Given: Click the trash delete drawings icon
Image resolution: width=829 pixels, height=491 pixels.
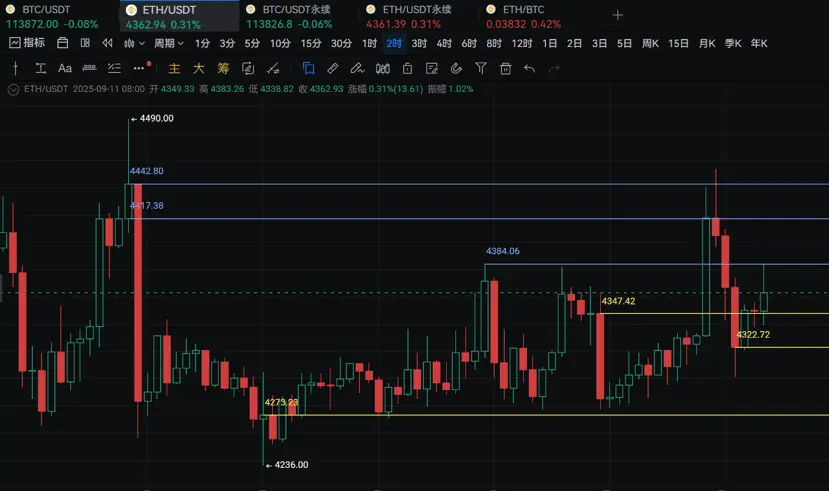Looking at the screenshot, I should coord(505,68).
